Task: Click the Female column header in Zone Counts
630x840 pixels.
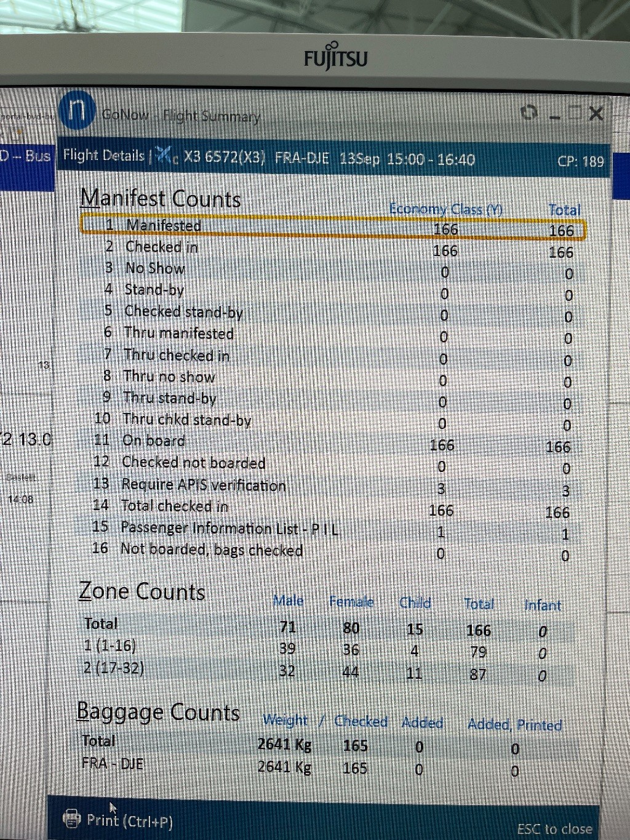Action: [351, 602]
